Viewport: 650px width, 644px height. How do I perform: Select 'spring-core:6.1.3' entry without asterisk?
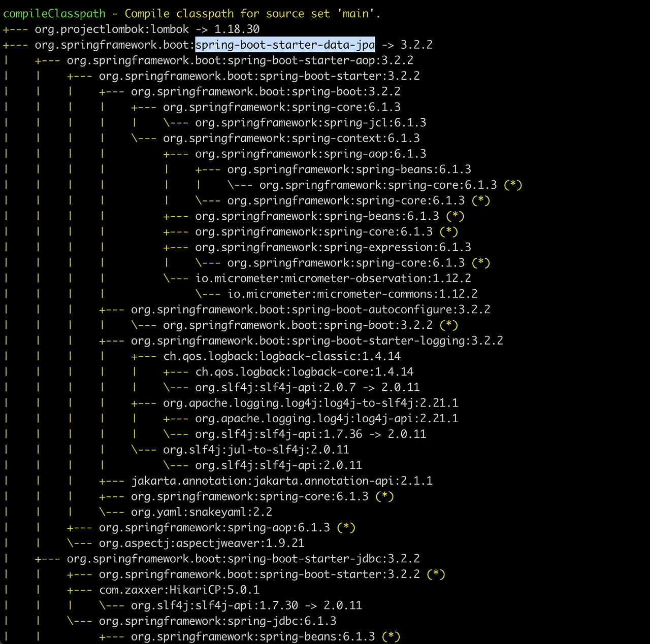click(282, 107)
